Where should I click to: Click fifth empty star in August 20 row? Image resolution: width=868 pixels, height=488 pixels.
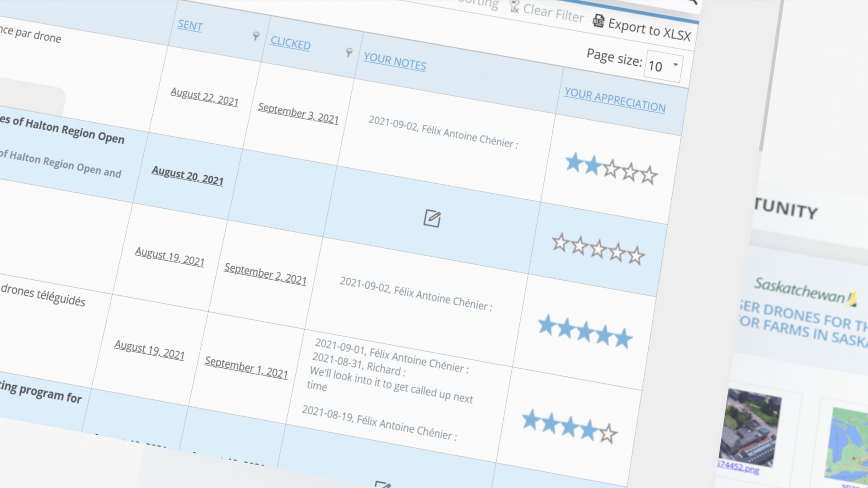pyautogui.click(x=636, y=256)
